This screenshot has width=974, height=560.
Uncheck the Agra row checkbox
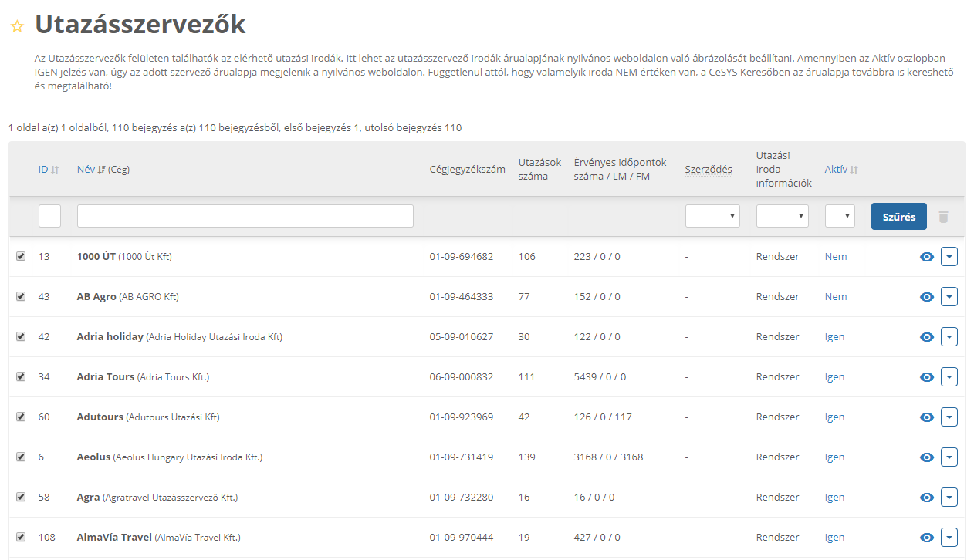tap(21, 497)
